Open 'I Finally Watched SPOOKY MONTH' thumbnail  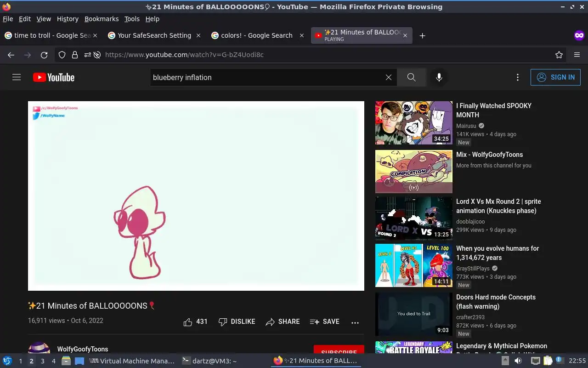(414, 123)
